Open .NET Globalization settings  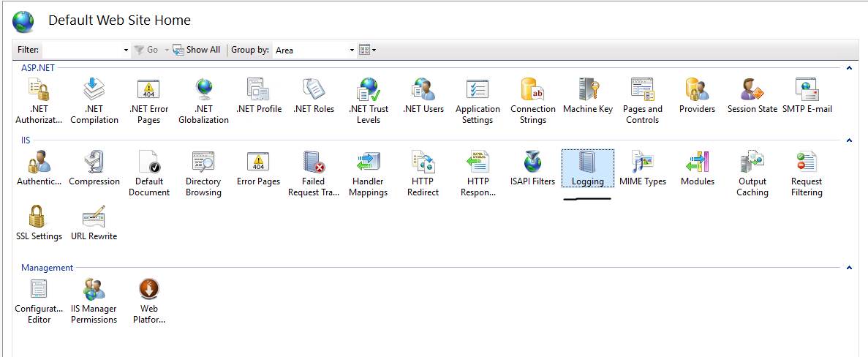click(x=204, y=101)
